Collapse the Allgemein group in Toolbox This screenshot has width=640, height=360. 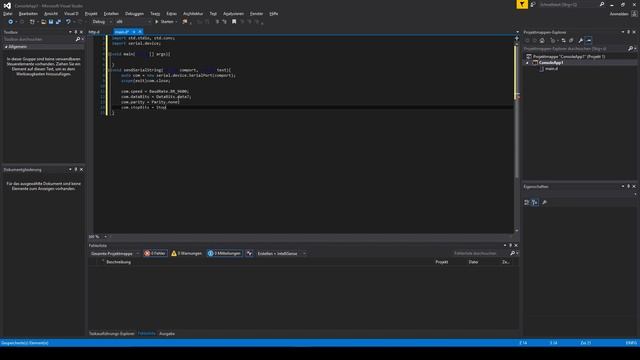(6, 47)
